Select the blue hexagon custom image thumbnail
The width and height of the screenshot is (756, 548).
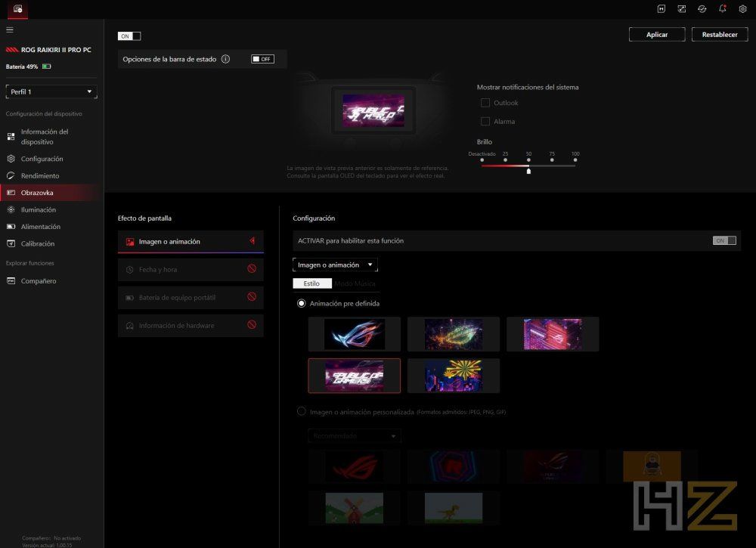[453, 466]
